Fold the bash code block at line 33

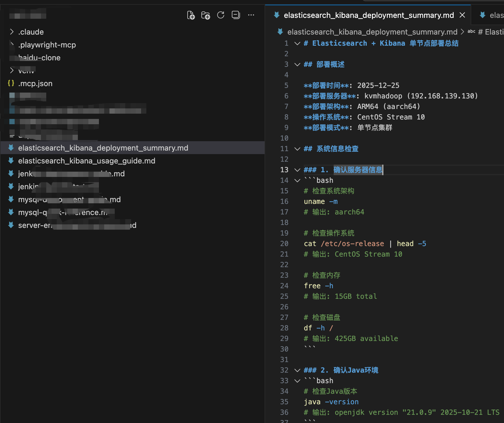coord(297,381)
